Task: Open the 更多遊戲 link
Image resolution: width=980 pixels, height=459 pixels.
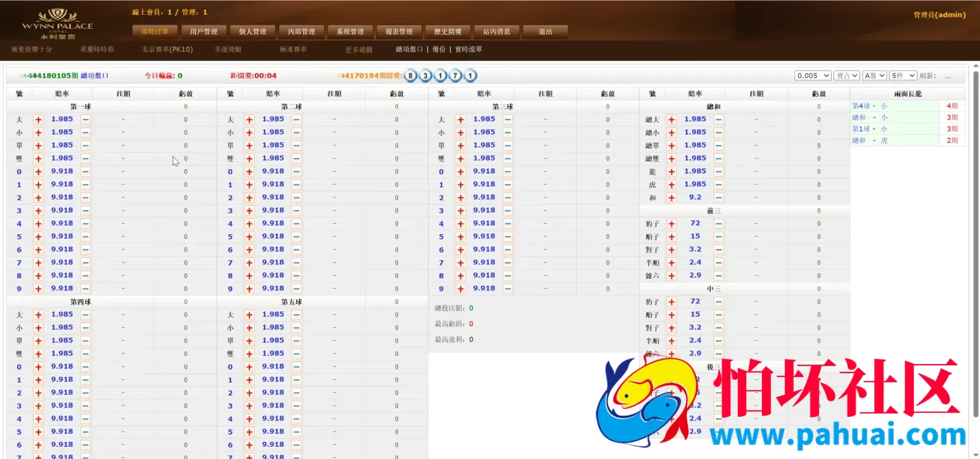Action: pyautogui.click(x=359, y=49)
